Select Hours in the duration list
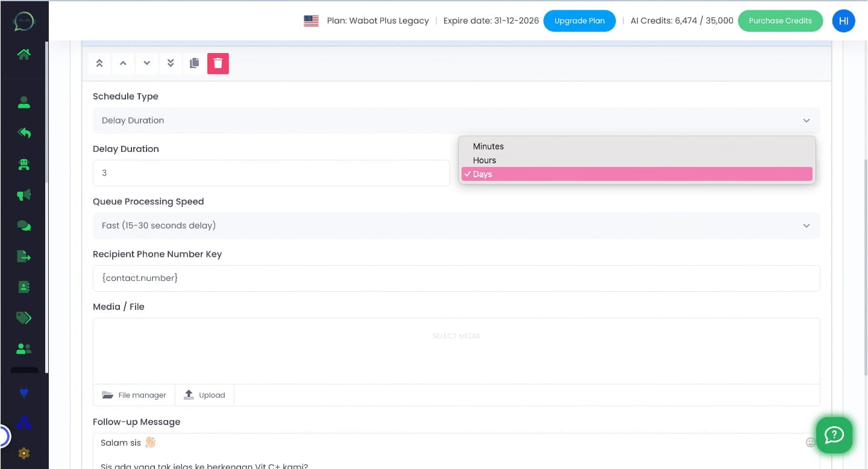 click(485, 160)
